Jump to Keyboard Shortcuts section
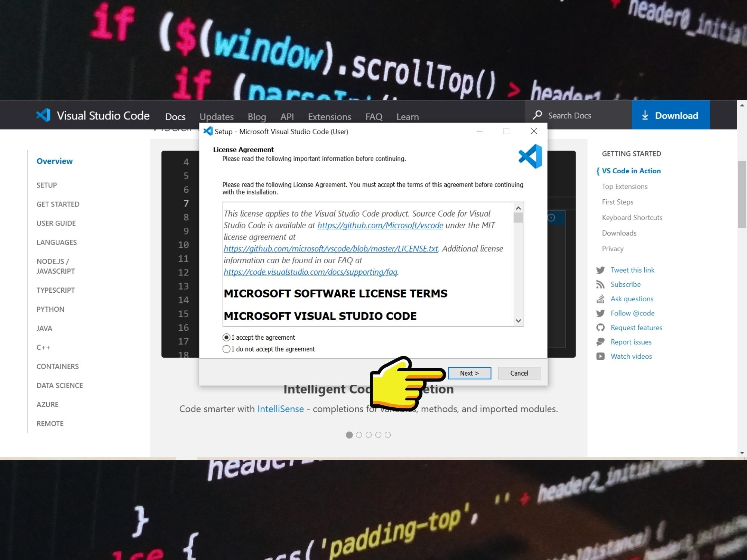The width and height of the screenshot is (747, 560). pos(632,218)
